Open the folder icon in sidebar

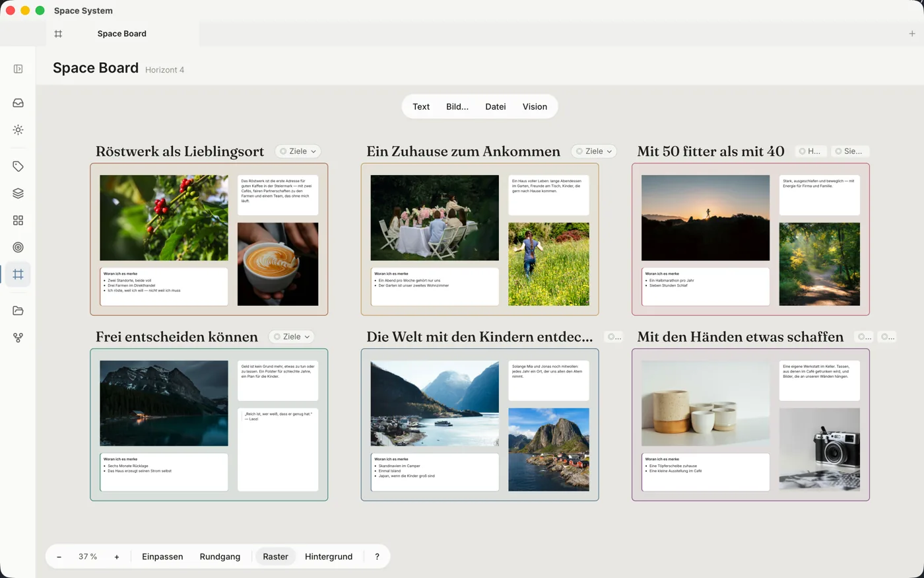click(x=18, y=310)
